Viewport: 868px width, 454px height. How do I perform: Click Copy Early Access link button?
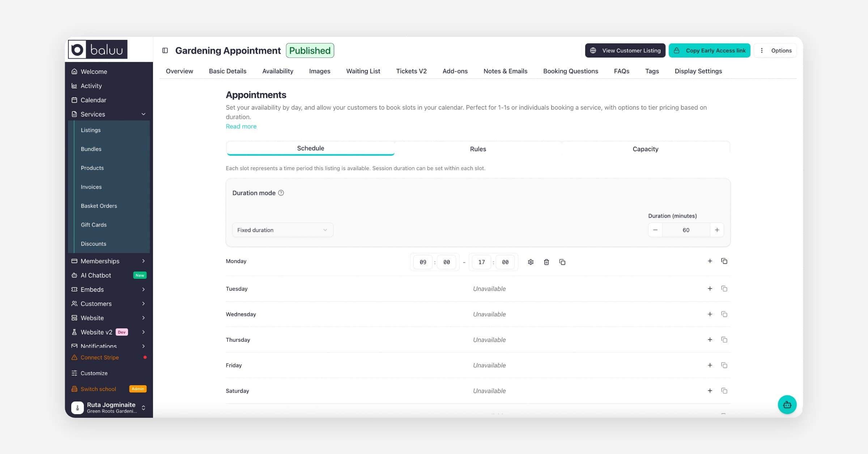[x=709, y=50]
